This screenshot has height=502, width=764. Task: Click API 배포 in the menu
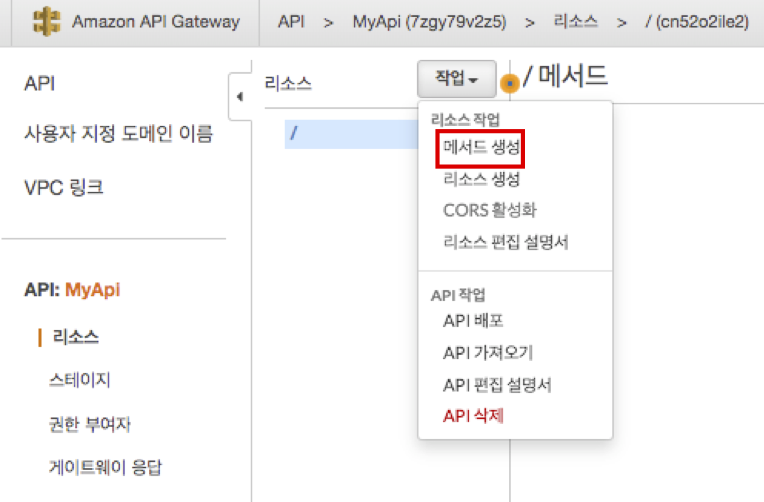[x=473, y=321]
